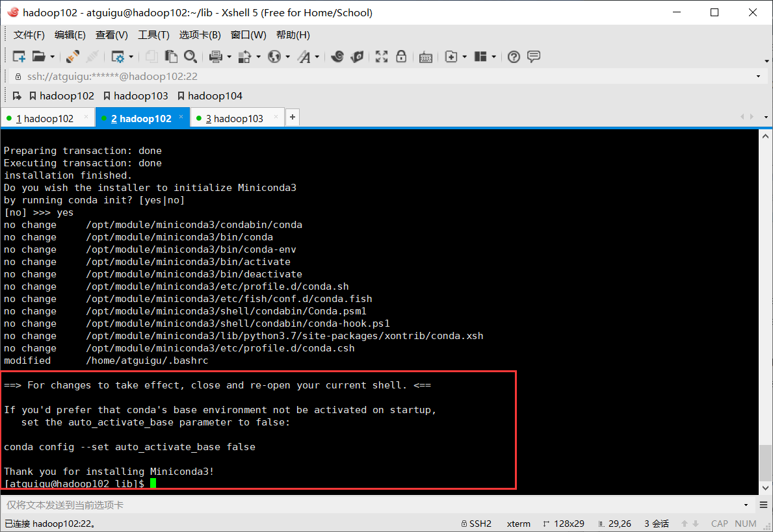Close tab 2 hadoop102
Image resolution: width=773 pixels, height=532 pixels.
pos(181,117)
